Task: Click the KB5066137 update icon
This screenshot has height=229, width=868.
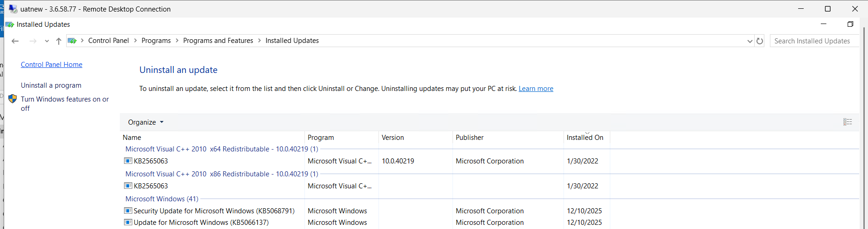Action: tap(128, 222)
